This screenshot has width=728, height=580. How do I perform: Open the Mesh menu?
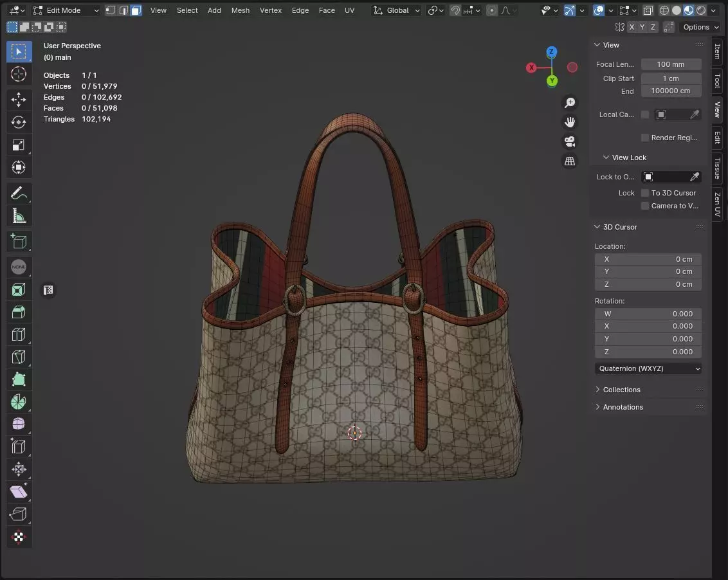click(241, 10)
